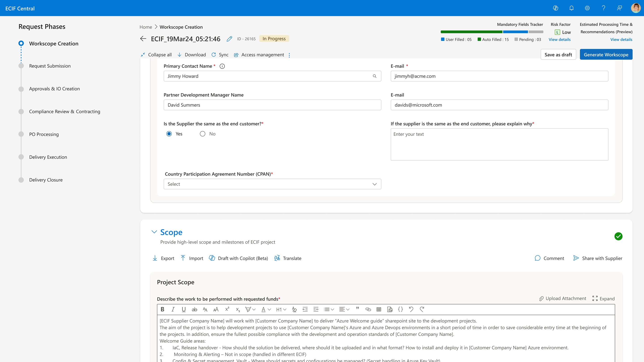Click the Generate Workscope button
The width and height of the screenshot is (644, 362).
(x=606, y=55)
